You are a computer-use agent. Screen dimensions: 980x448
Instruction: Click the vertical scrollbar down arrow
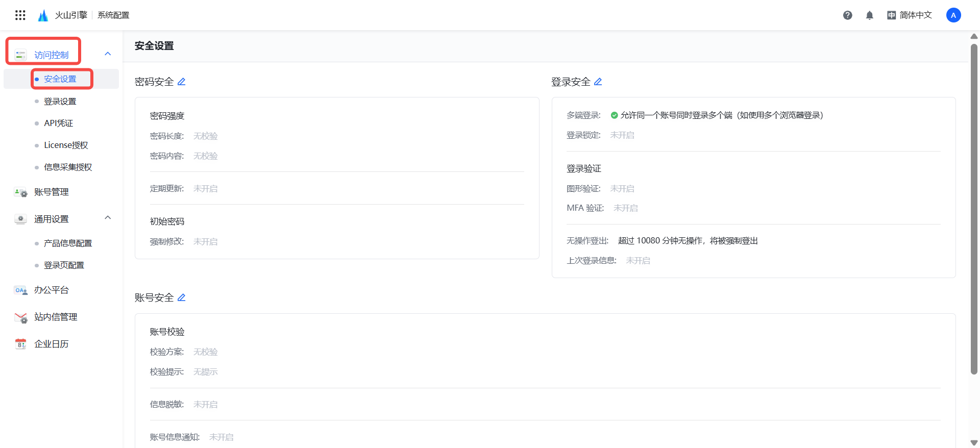(x=974, y=442)
